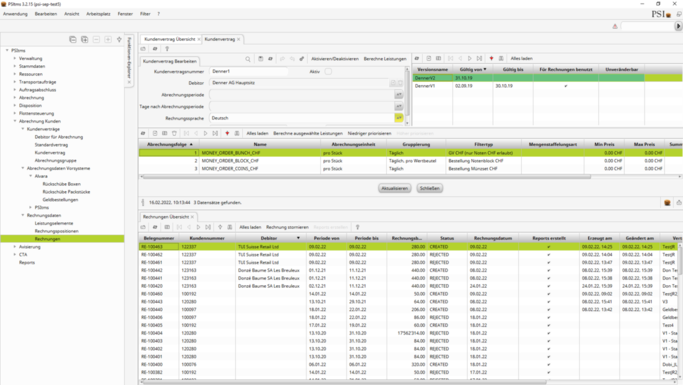Image resolution: width=683 pixels, height=385 pixels.
Task: Open the Arbeitsplatz menu
Action: click(x=98, y=14)
